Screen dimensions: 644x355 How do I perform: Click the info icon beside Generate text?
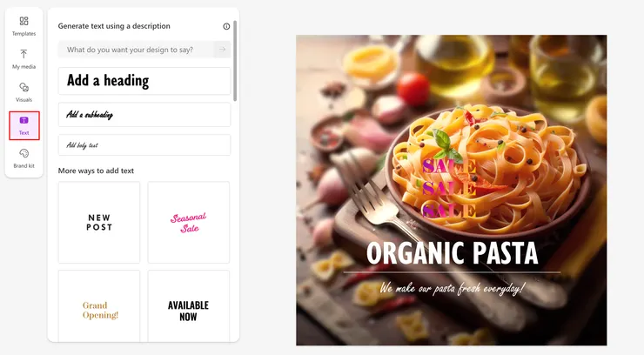[x=226, y=26]
